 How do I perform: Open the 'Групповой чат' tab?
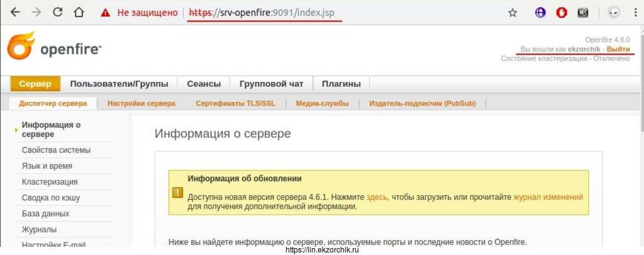271,84
